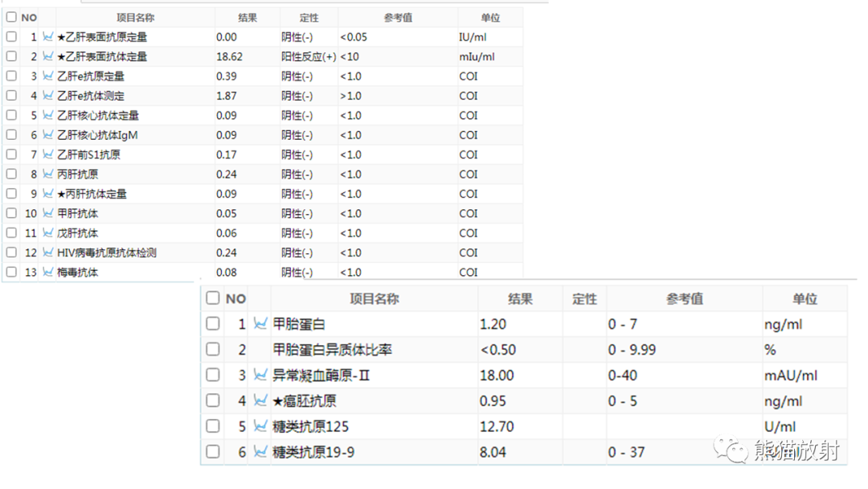Check the box for row 糖类抗原19-9
Image resolution: width=868 pixels, height=489 pixels.
point(212,452)
